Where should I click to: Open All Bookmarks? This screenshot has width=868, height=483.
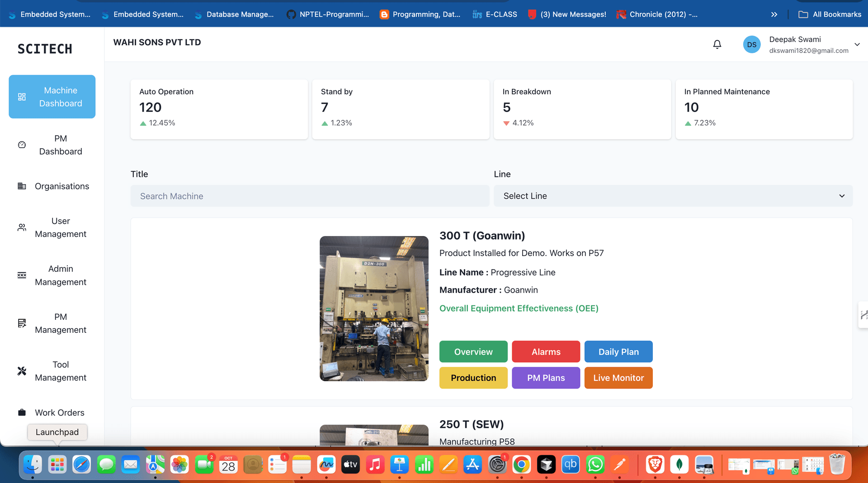pos(830,14)
